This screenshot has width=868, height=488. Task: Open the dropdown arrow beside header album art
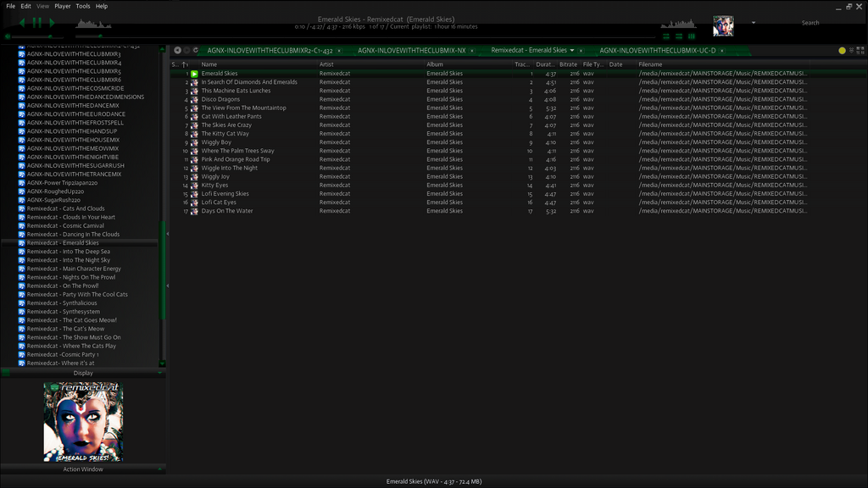click(x=754, y=23)
